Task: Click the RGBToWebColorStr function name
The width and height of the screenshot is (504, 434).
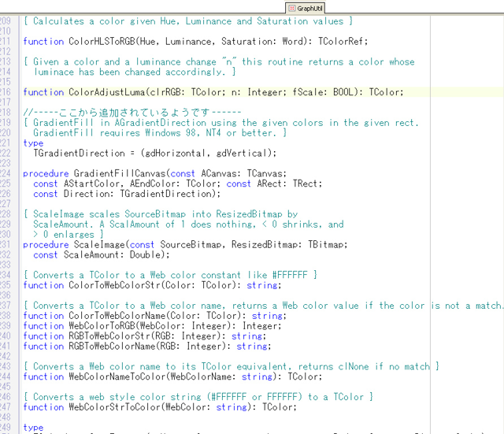Action: 109,336
